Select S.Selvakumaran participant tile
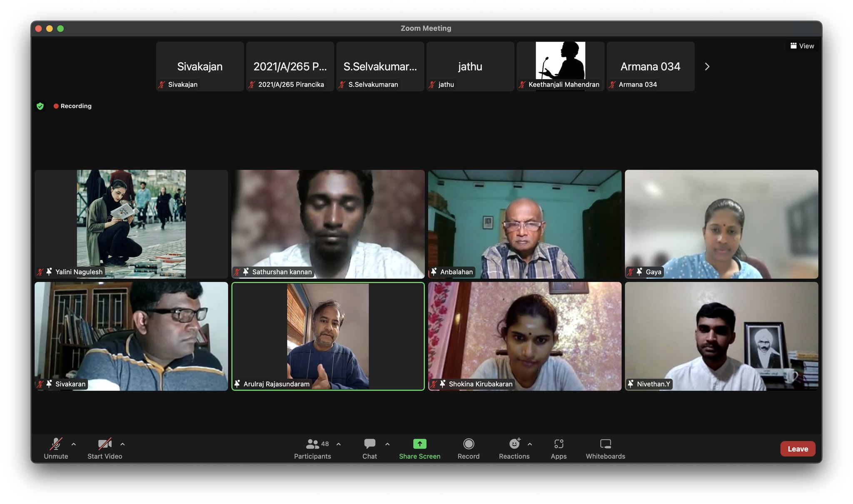 380,66
